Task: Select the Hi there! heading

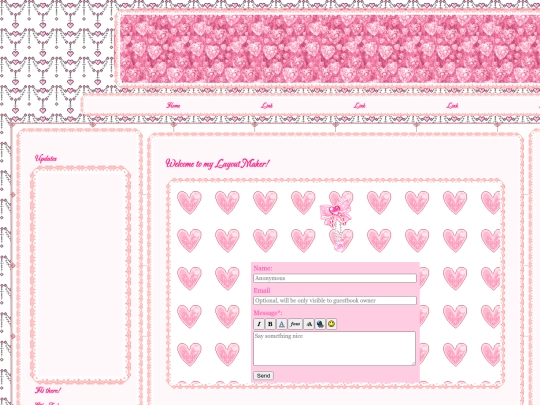Action: click(48, 390)
